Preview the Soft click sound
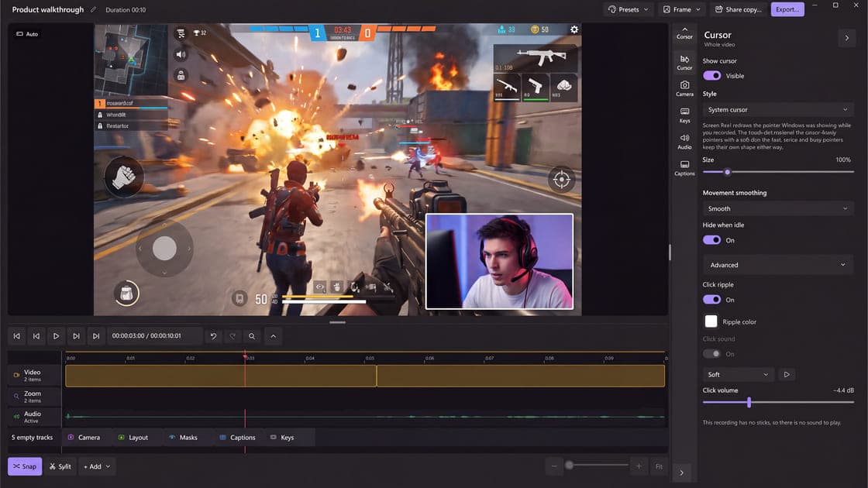The image size is (868, 488). [x=787, y=375]
